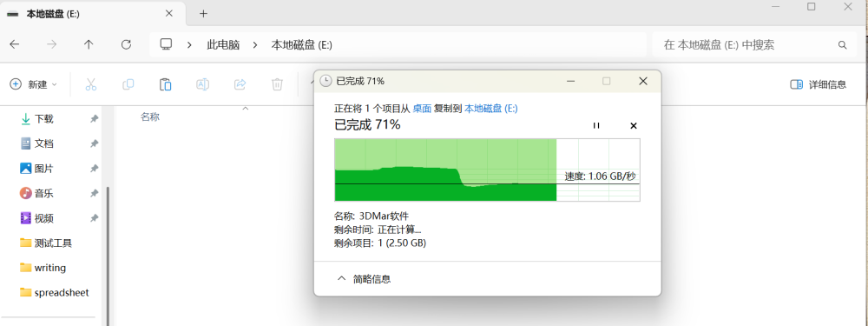The width and height of the screenshot is (868, 326).
Task: Click pin icon next to 文档
Action: (95, 143)
